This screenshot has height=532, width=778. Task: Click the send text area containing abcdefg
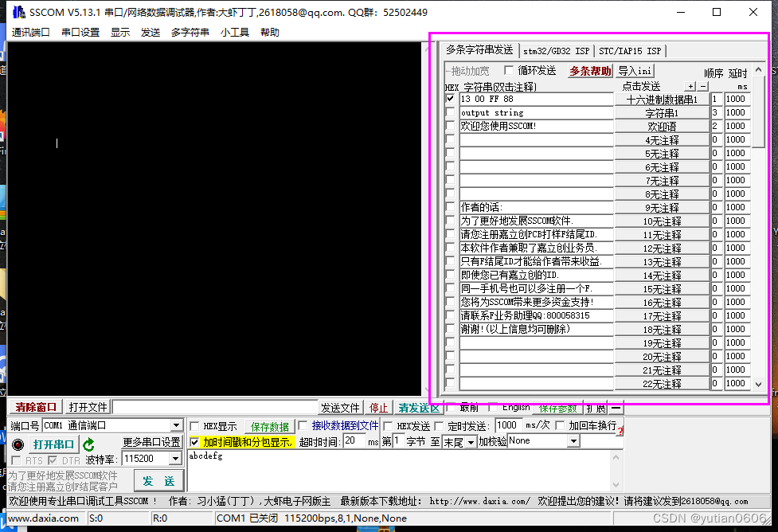click(400, 470)
